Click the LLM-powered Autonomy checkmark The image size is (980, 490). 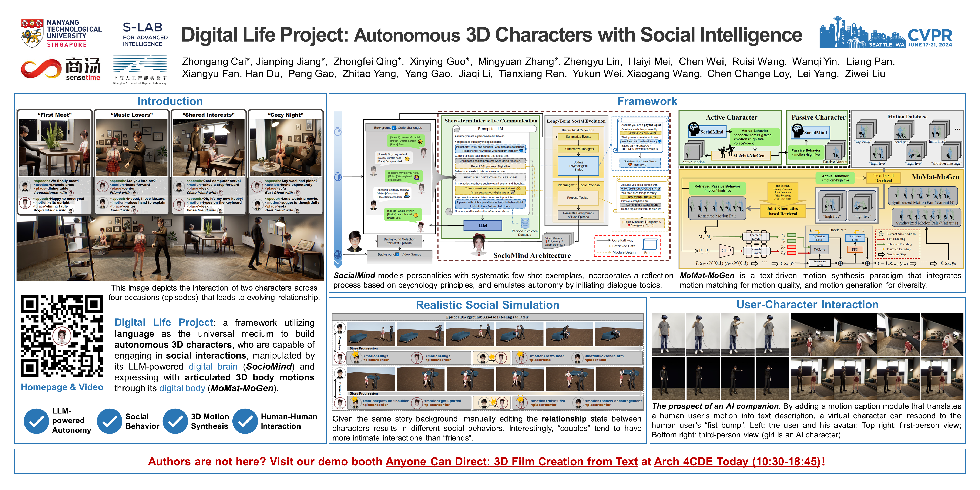[x=36, y=421]
